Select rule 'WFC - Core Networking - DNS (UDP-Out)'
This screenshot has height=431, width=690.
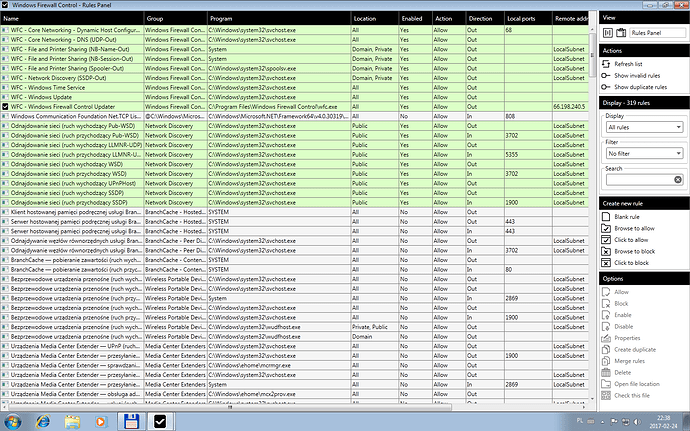294,40
